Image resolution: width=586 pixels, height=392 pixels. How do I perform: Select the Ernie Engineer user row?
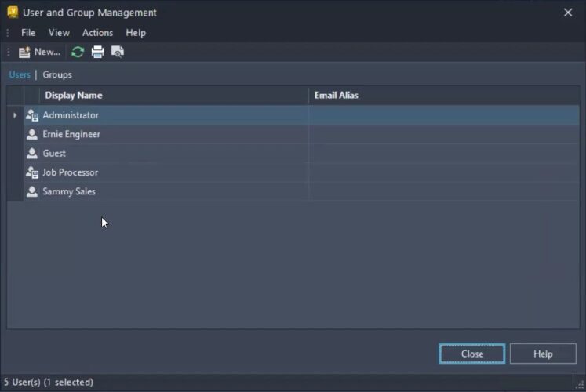301,134
